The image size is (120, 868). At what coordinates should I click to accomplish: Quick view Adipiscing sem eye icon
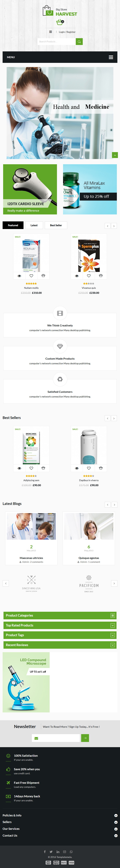point(19,468)
